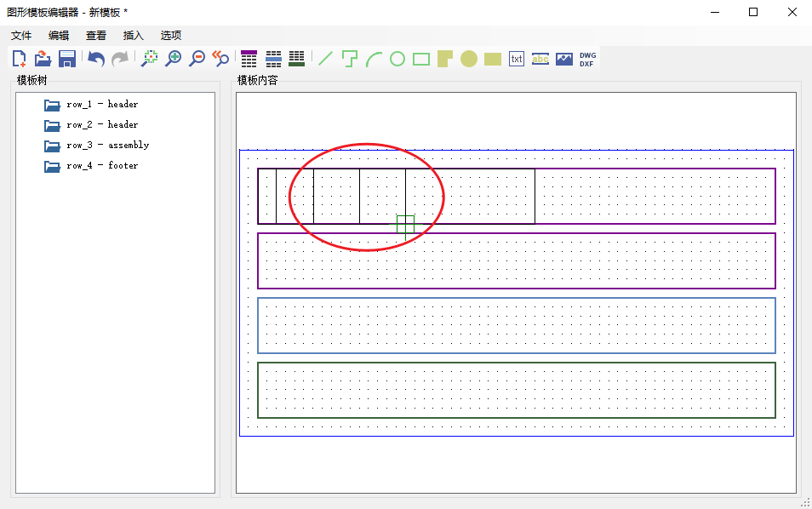The image size is (812, 509).
Task: Insert a DWG DXF file
Action: pos(588,59)
